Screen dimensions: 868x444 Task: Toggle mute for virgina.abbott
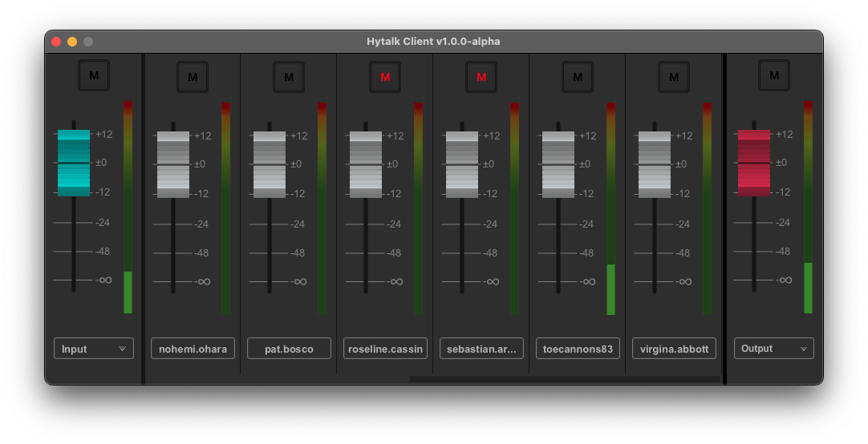pos(674,77)
